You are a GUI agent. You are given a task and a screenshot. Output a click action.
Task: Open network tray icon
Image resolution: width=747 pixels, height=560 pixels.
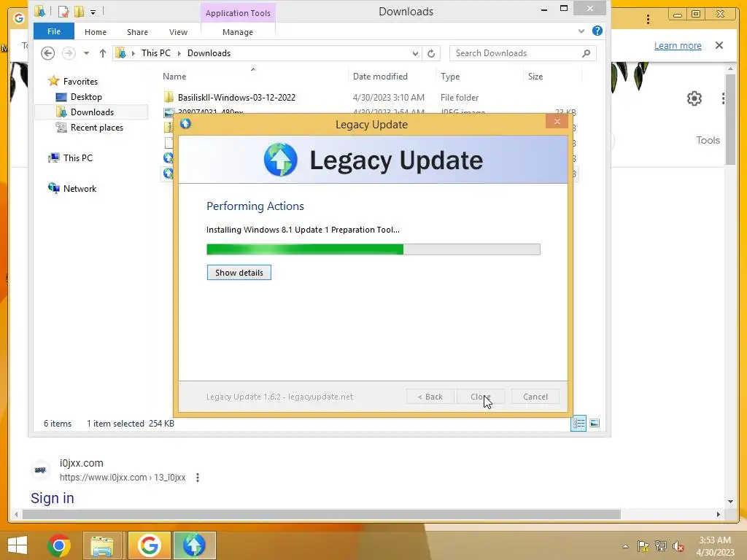[660, 546]
